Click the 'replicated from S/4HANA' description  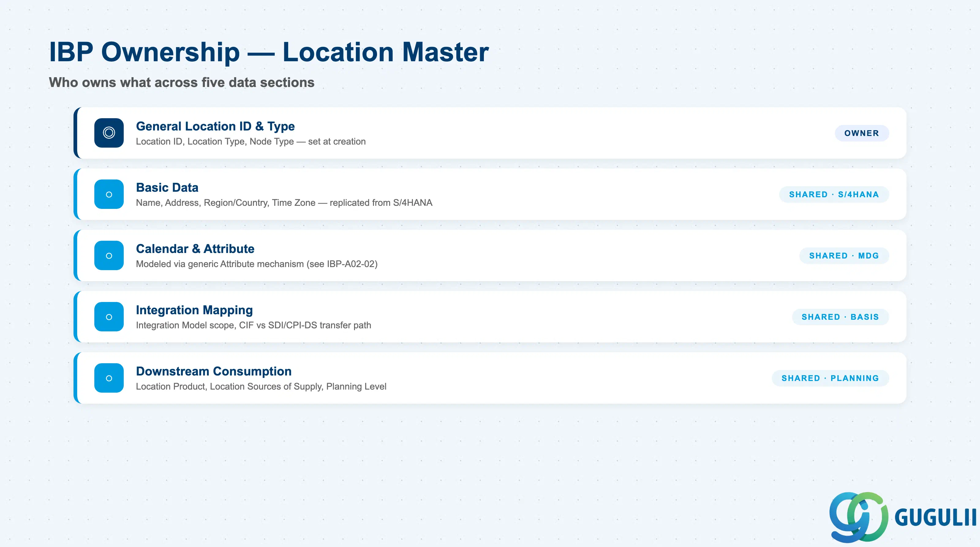click(x=381, y=203)
